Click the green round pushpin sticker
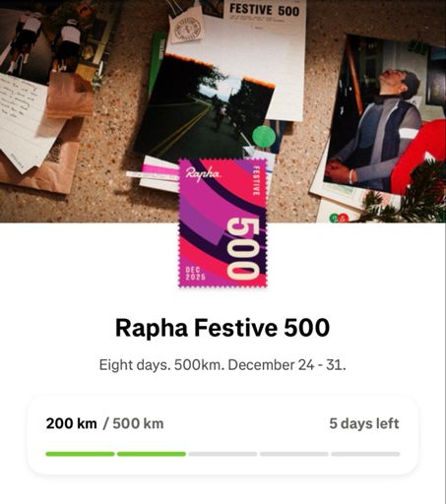Image resolution: width=446 pixels, height=504 pixels. [x=264, y=137]
